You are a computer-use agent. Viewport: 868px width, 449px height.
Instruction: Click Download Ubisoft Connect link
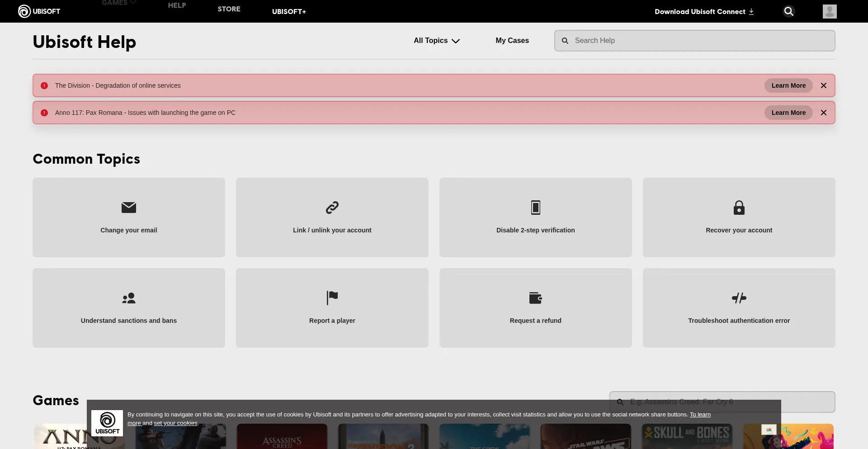coord(703,12)
